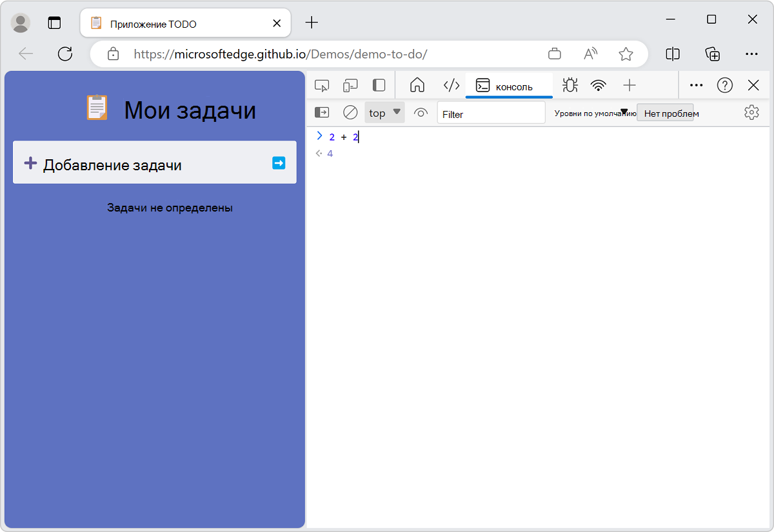
Task: Activate Read aloud icon
Action: [x=590, y=54]
